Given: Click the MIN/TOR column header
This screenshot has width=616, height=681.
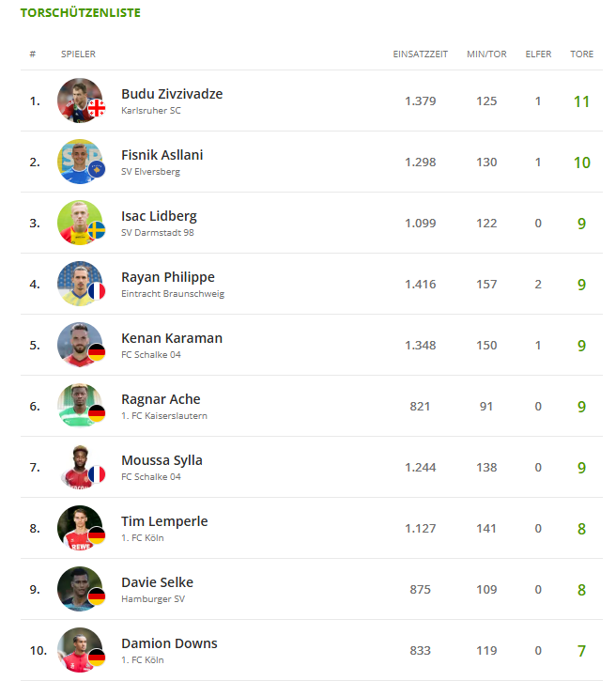Looking at the screenshot, I should click(486, 54).
